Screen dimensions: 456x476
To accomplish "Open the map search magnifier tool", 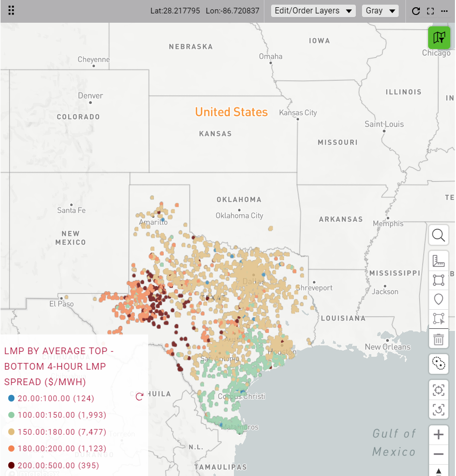I will coord(438,235).
